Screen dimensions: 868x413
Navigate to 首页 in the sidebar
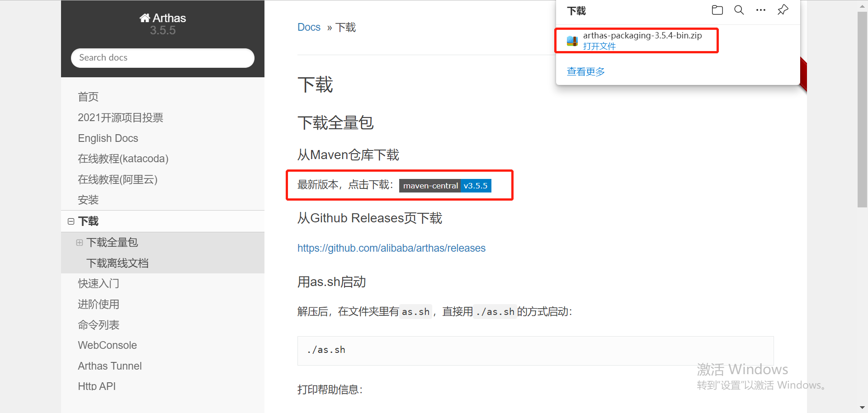[x=88, y=97]
